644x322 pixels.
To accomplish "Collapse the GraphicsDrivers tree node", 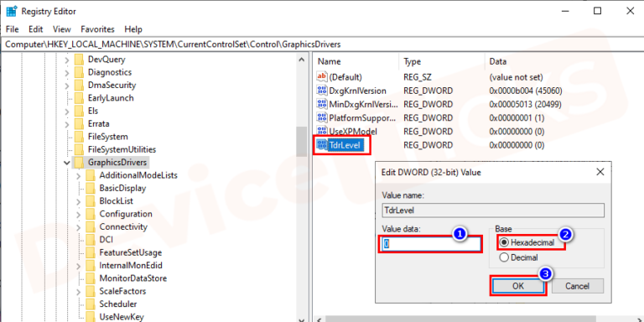I will [67, 163].
